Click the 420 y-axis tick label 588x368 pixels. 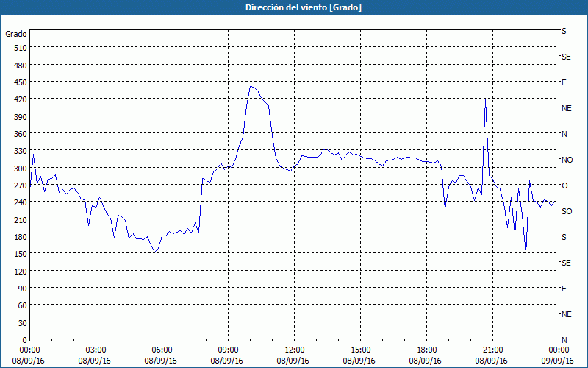[21, 99]
